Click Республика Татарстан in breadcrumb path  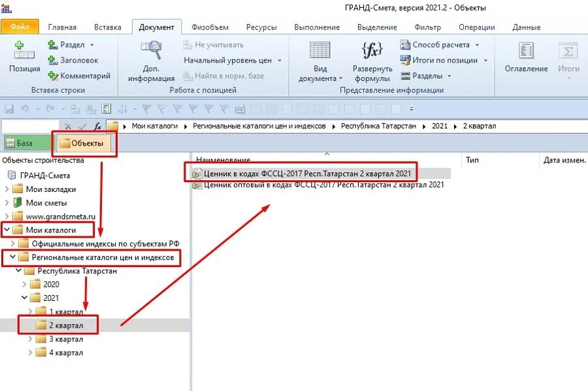[378, 126]
